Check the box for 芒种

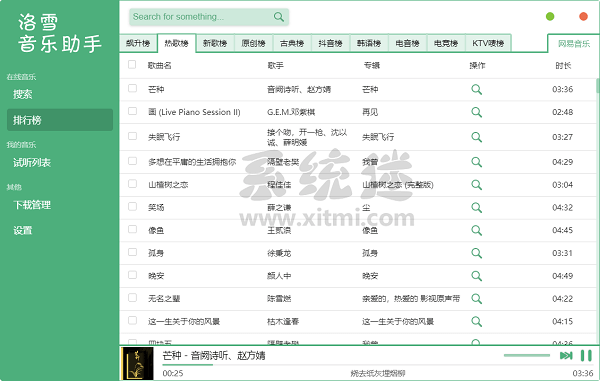[x=132, y=88]
